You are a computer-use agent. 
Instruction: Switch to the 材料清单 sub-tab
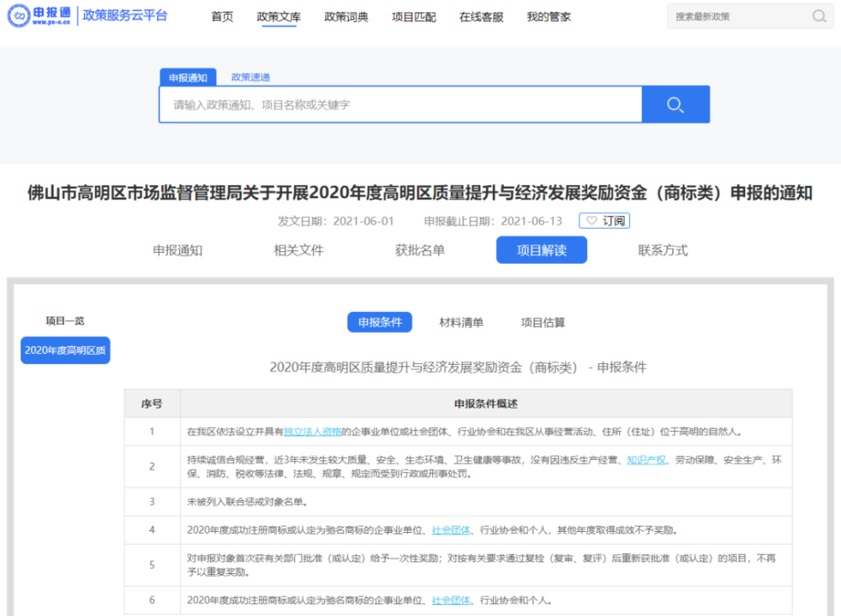pyautogui.click(x=461, y=322)
